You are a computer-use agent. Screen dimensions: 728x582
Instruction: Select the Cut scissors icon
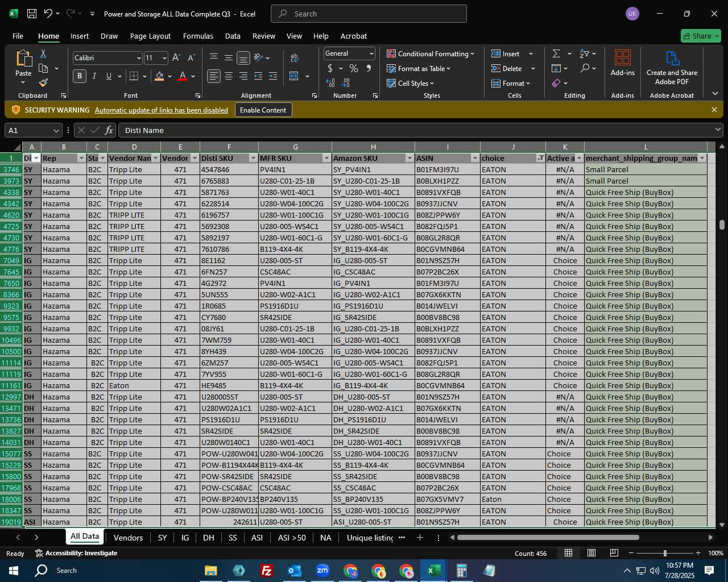click(43, 53)
